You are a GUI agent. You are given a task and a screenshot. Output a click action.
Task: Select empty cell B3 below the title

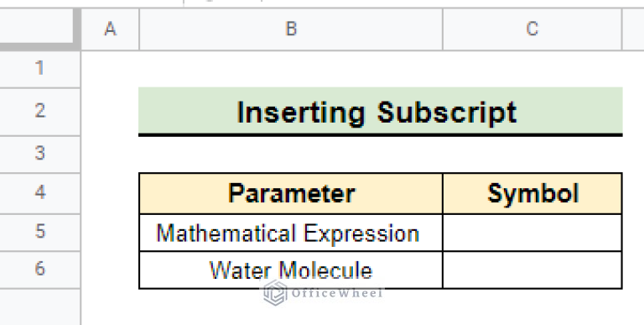[x=291, y=155]
